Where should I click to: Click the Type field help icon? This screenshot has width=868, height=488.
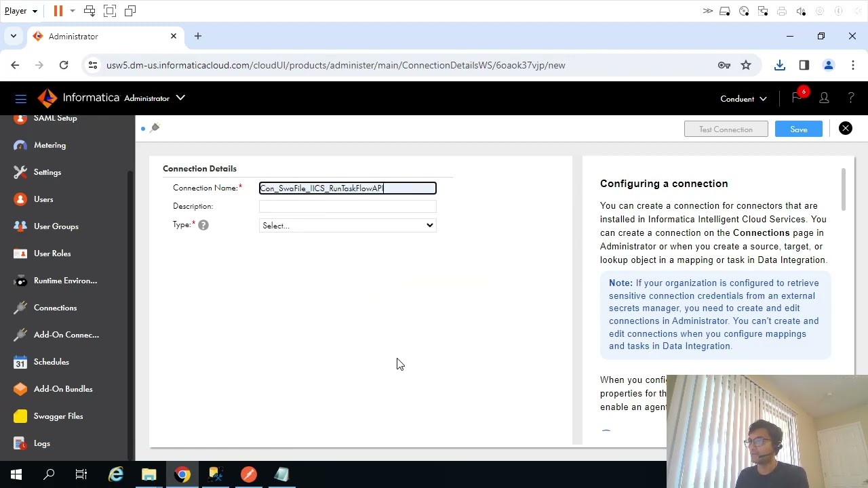point(203,225)
